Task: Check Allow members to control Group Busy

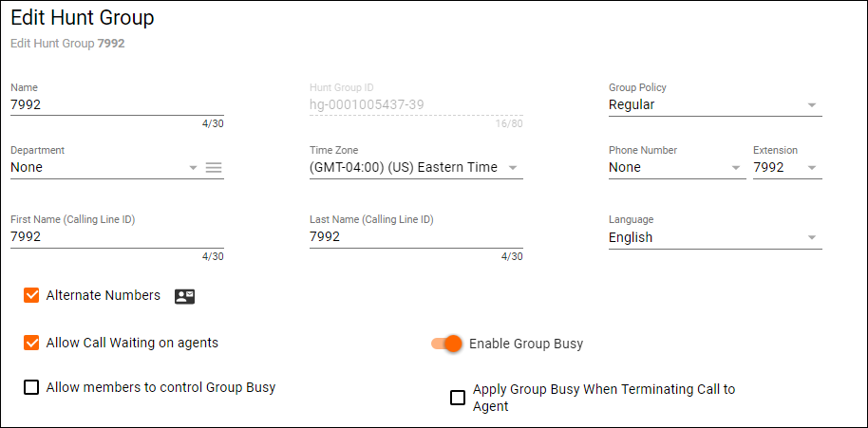Action: [31, 387]
